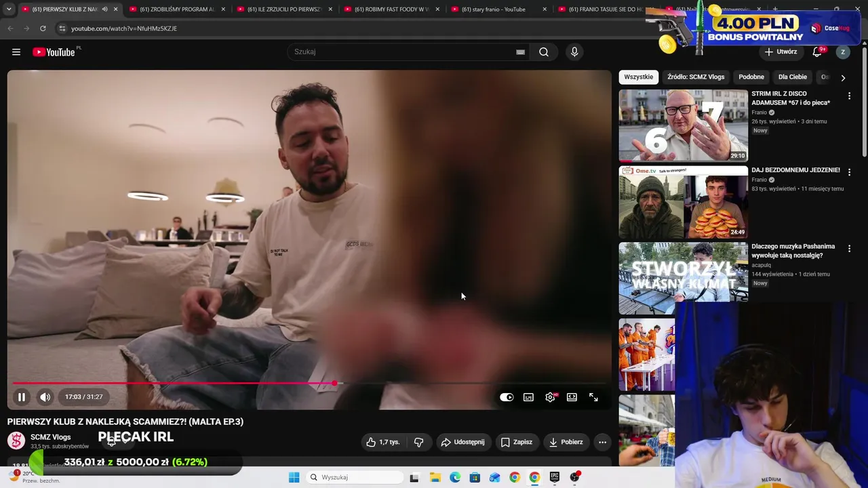
Task: Switch to the 'ZROBILIŚMY PROGRAM' tab
Action: click(176, 9)
